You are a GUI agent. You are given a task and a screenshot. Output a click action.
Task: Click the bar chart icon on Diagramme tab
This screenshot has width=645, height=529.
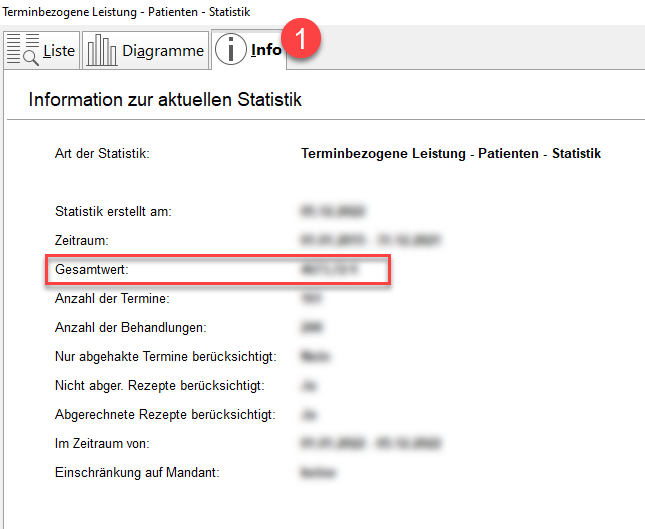101,50
